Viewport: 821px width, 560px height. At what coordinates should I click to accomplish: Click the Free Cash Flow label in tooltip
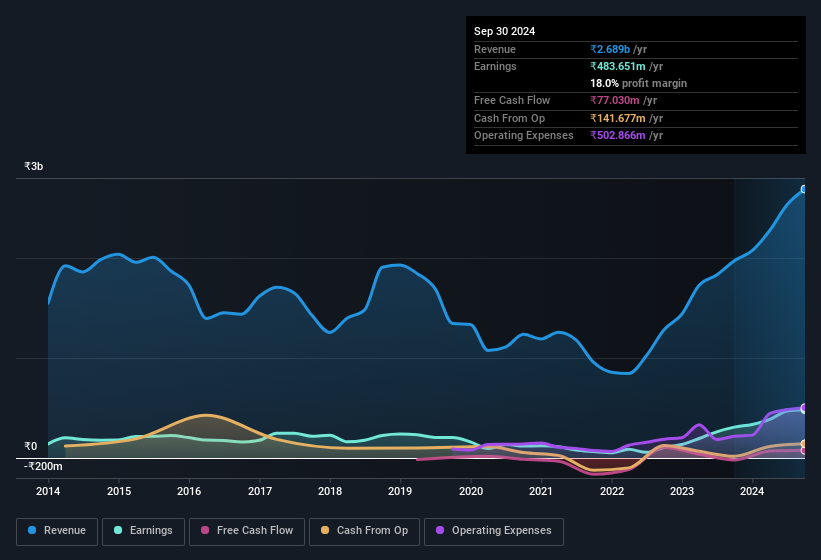[x=512, y=100]
